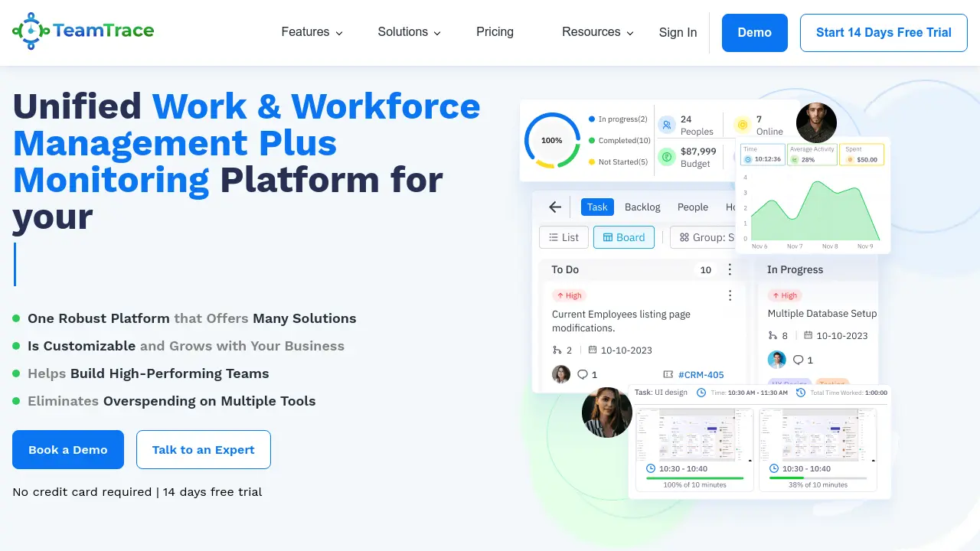
Task: Click the comment icon on Current Employees card
Action: coord(582,374)
